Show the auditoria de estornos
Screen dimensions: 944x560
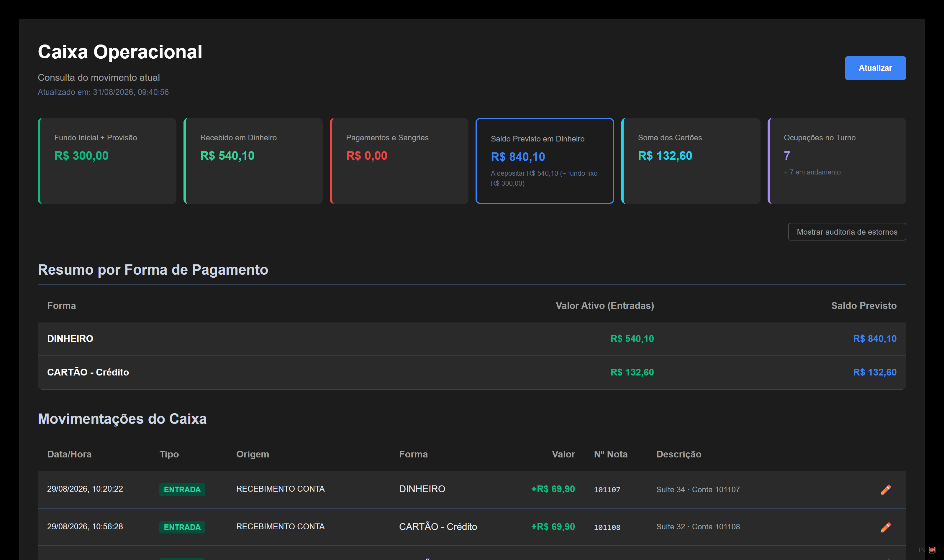tap(847, 232)
